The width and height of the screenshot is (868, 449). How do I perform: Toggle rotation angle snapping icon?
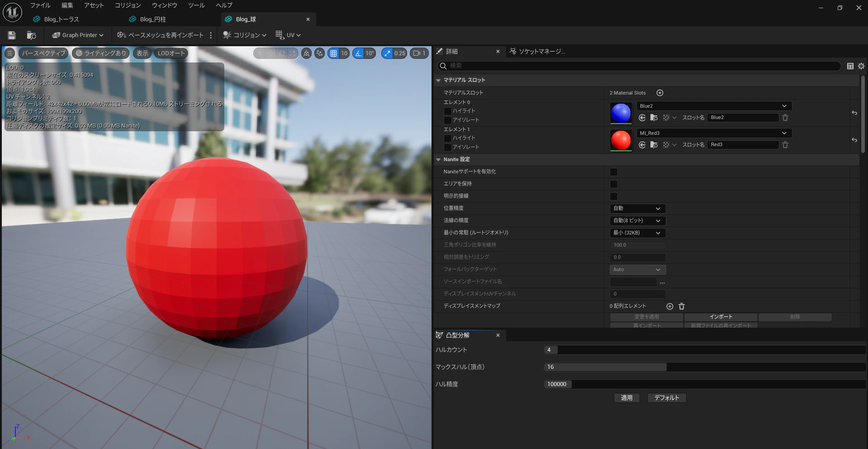358,53
